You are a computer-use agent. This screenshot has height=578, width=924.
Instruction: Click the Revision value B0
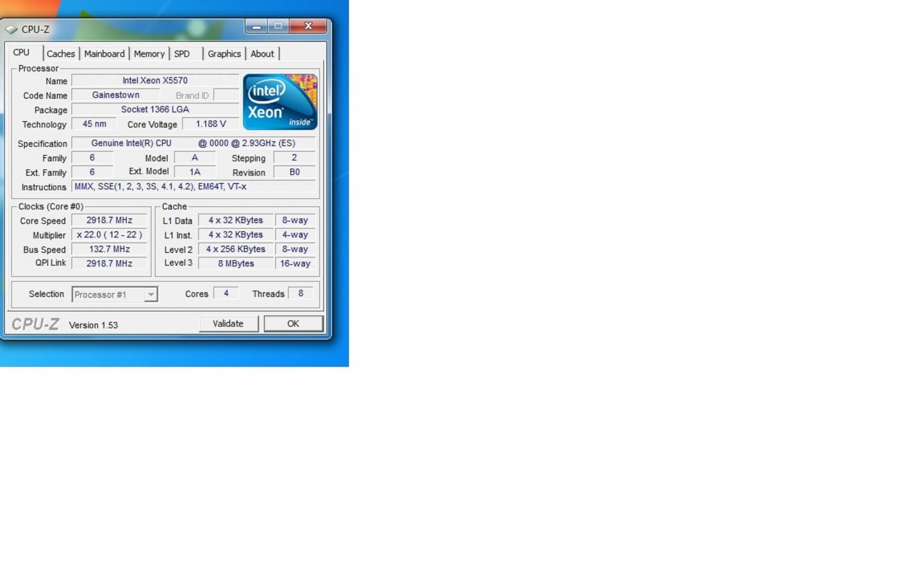tap(295, 172)
